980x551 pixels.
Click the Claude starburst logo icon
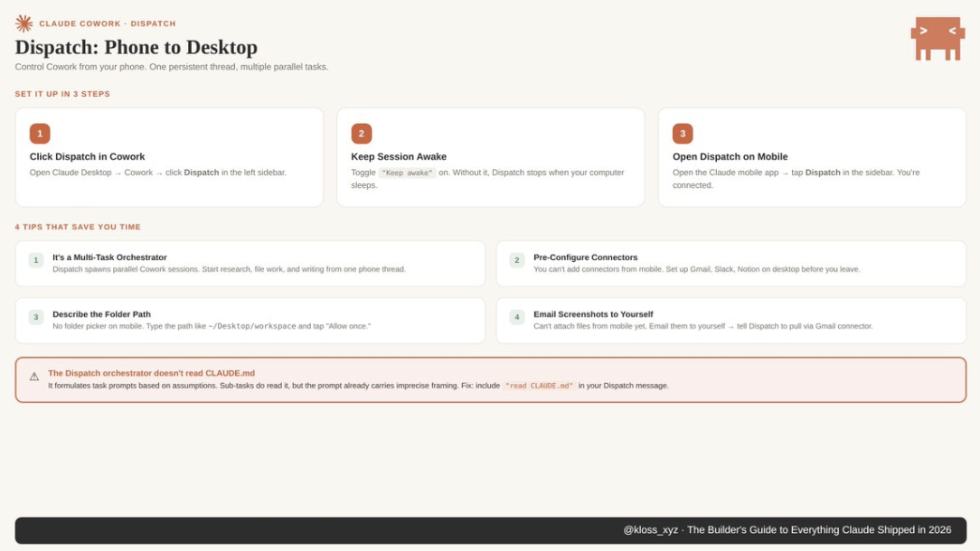click(24, 23)
